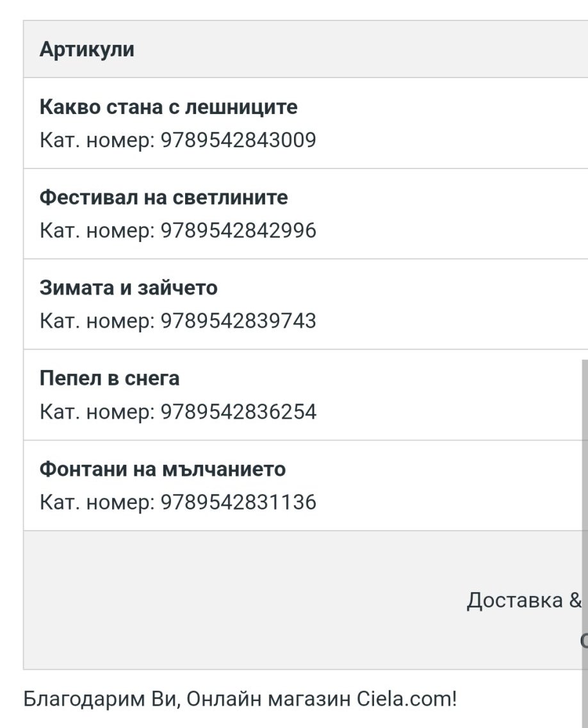
Task: Click the Кат. номер label under Какво стана
Action: 97,140
